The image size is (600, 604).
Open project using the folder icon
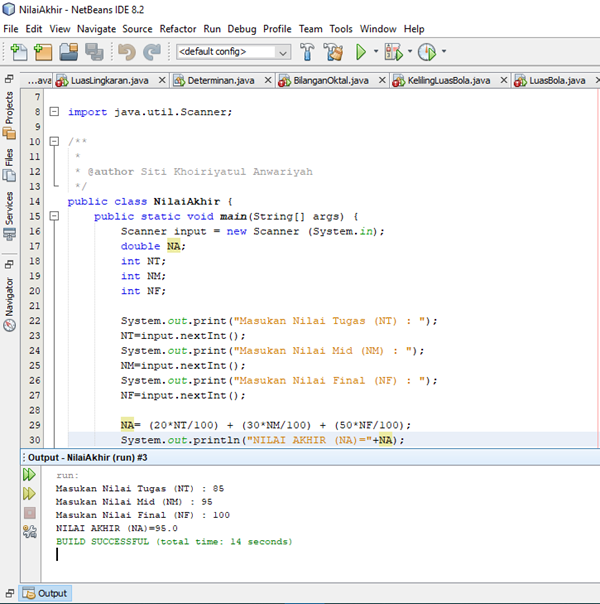tap(69, 52)
